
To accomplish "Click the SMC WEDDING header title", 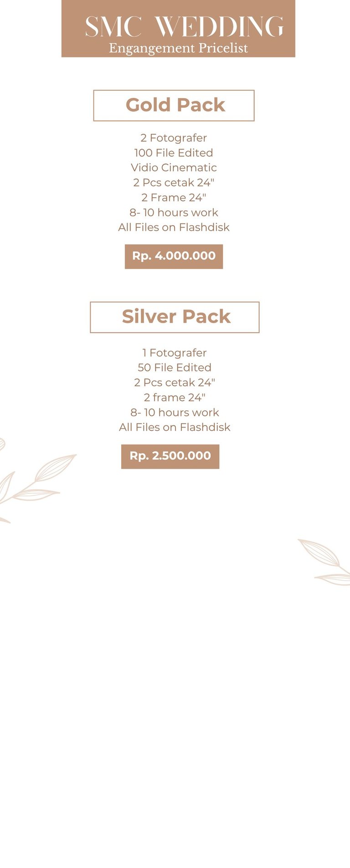I will point(184,26).
